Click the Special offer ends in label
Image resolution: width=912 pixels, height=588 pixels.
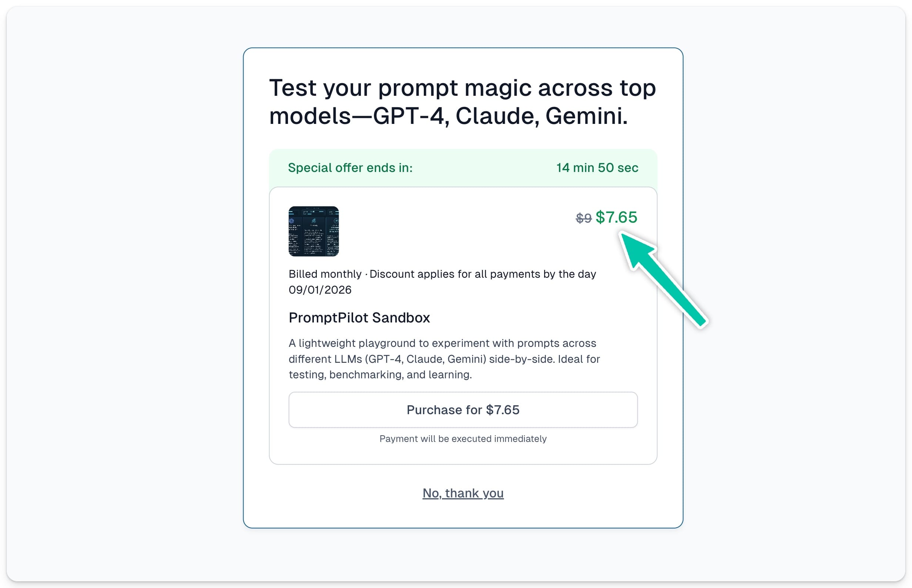(x=351, y=168)
